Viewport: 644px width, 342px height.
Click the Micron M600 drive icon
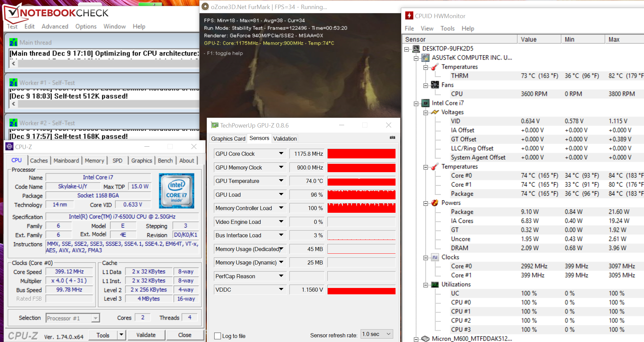pos(425,339)
